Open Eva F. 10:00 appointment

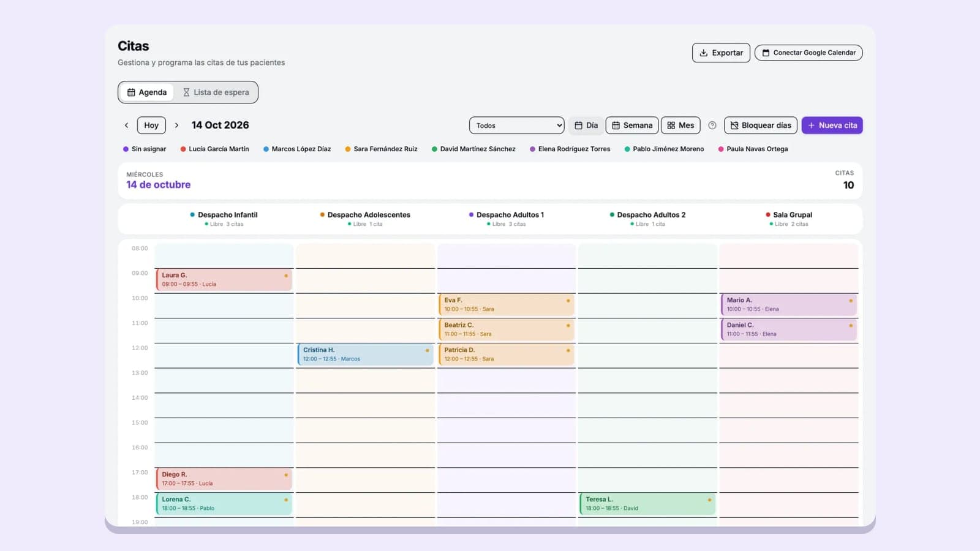coord(507,305)
